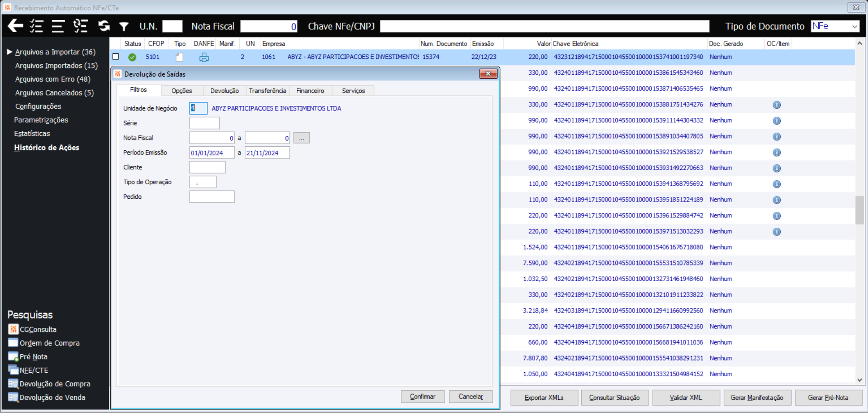
Task: Open the Devolução de Compra search icon
Action: tap(13, 384)
